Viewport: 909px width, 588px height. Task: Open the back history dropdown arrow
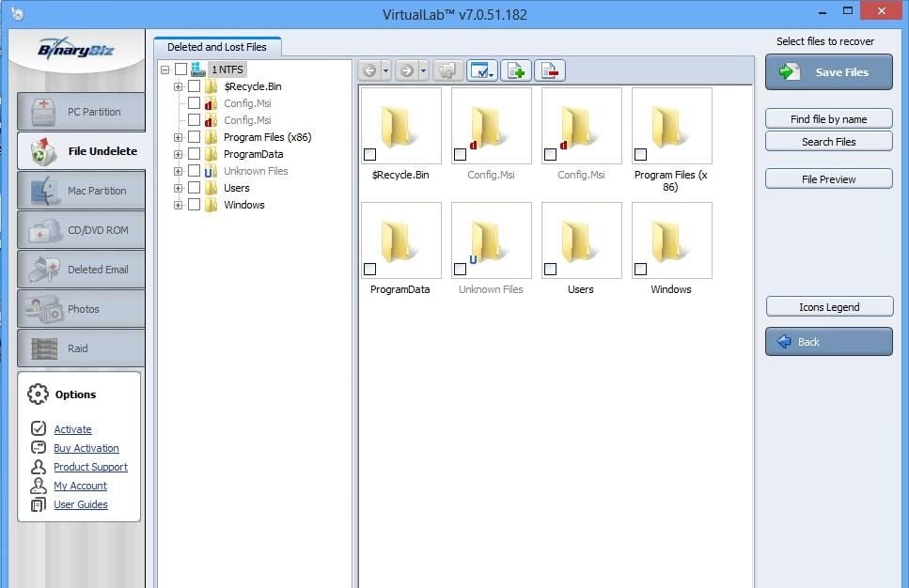pos(385,70)
